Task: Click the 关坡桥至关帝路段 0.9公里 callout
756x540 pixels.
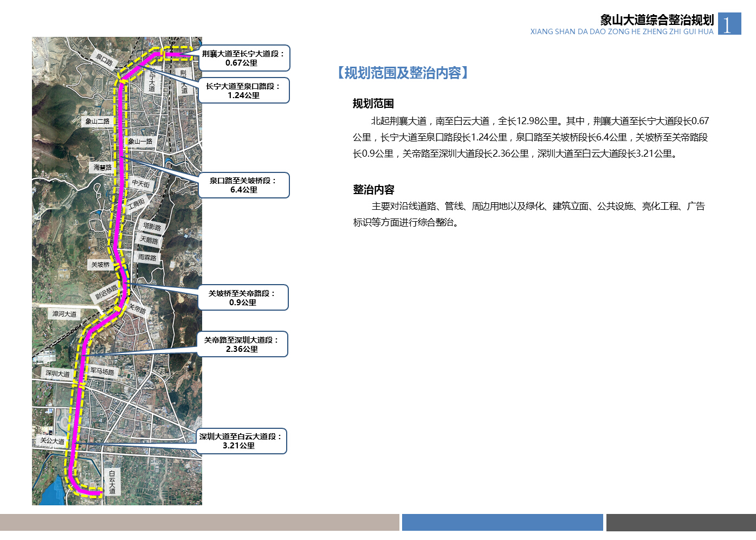Action: coord(243,298)
